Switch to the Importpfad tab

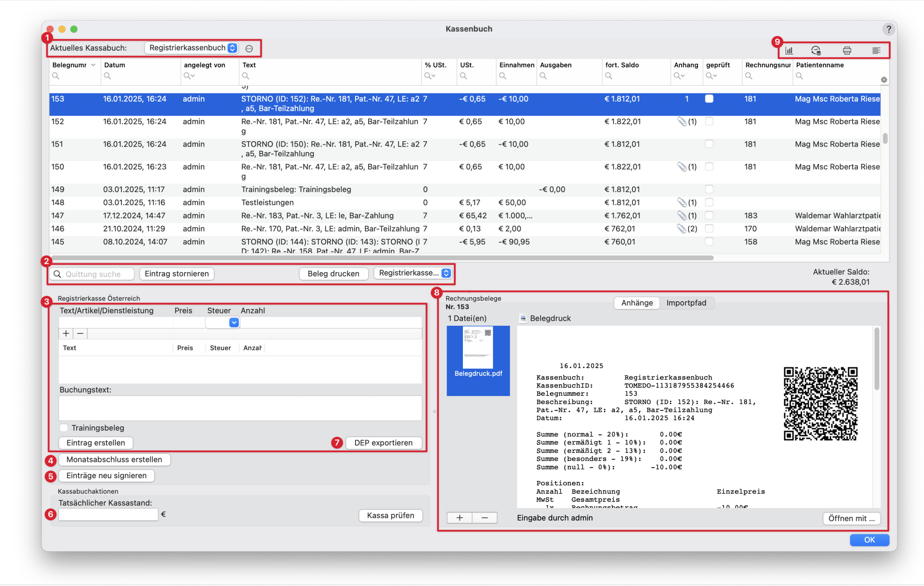pos(686,303)
